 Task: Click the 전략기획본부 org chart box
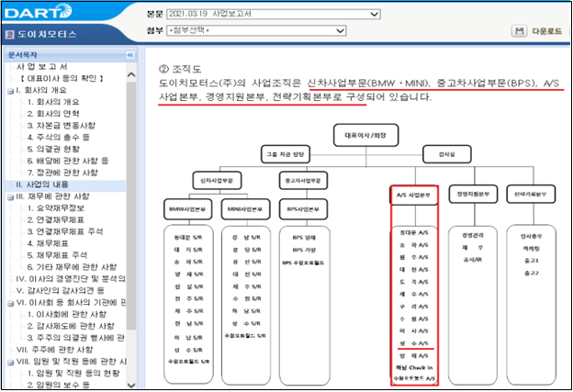[x=530, y=194]
